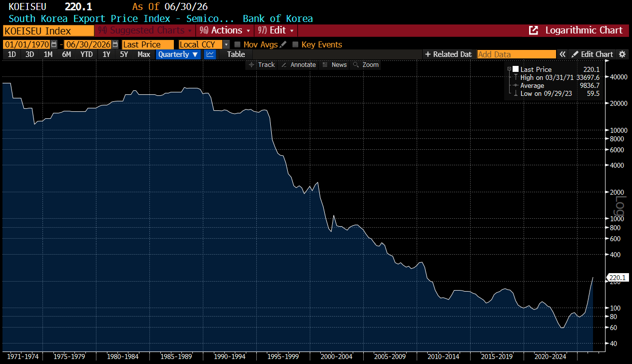Click the Edit Chart button

pos(593,54)
